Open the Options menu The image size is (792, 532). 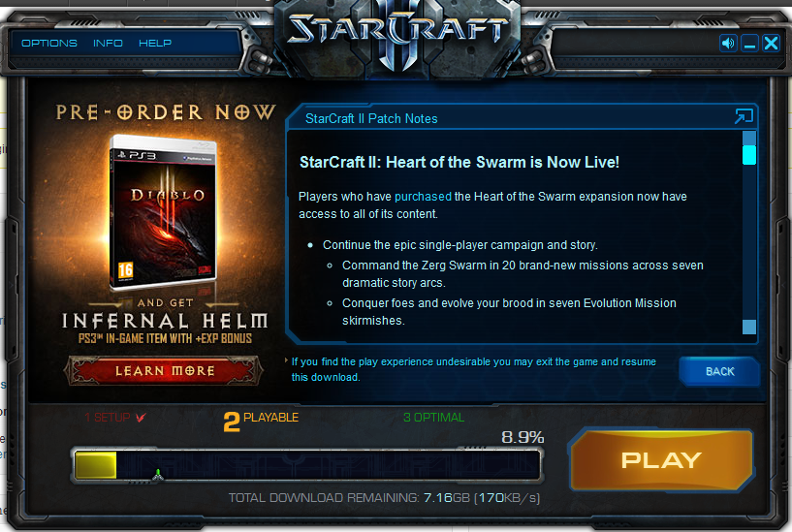click(49, 44)
